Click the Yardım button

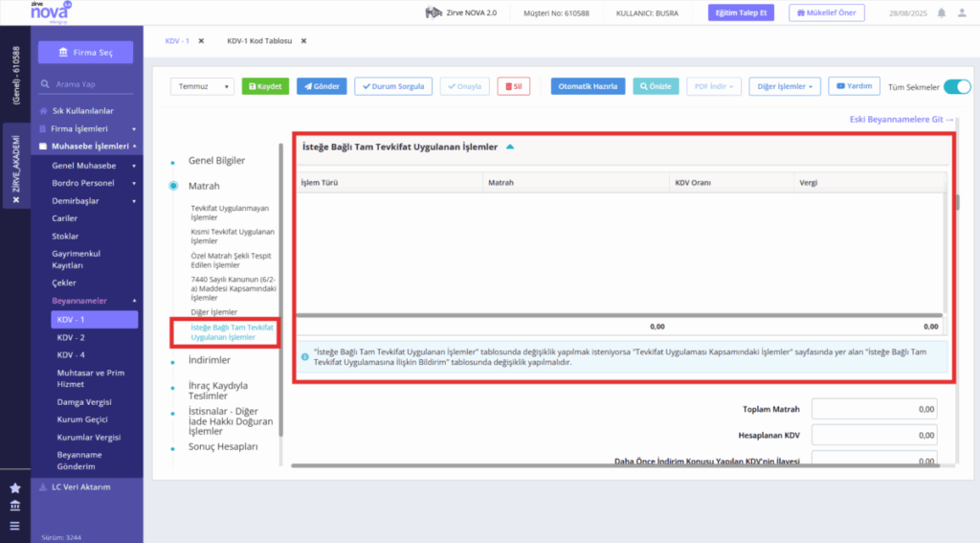pyautogui.click(x=854, y=85)
